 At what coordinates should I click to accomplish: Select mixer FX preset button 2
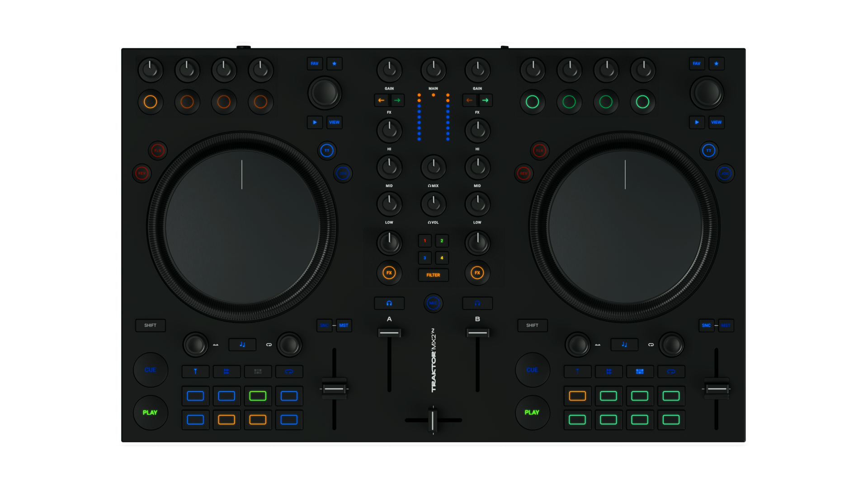442,241
